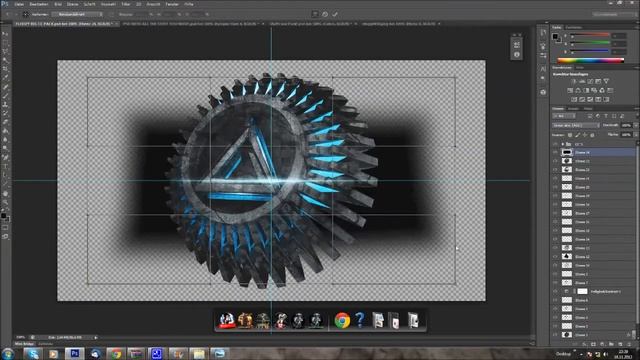This screenshot has height=360, width=640.
Task: Open the crop ratio preset dropdown
Action: [77, 14]
